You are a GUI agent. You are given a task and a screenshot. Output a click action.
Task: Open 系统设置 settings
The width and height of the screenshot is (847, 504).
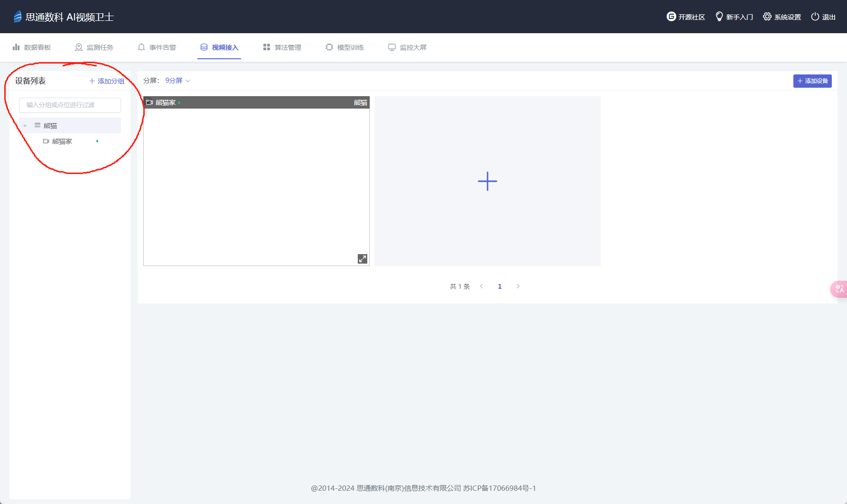tap(782, 17)
